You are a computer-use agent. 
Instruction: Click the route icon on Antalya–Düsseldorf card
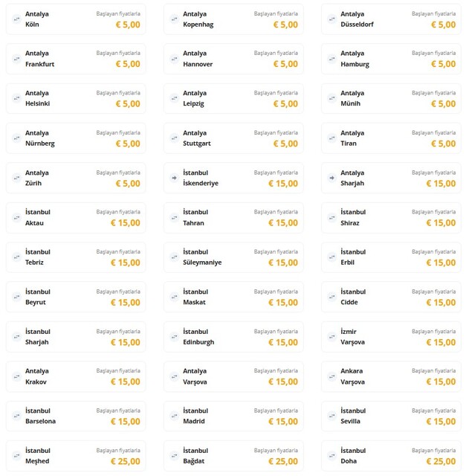coord(331,19)
